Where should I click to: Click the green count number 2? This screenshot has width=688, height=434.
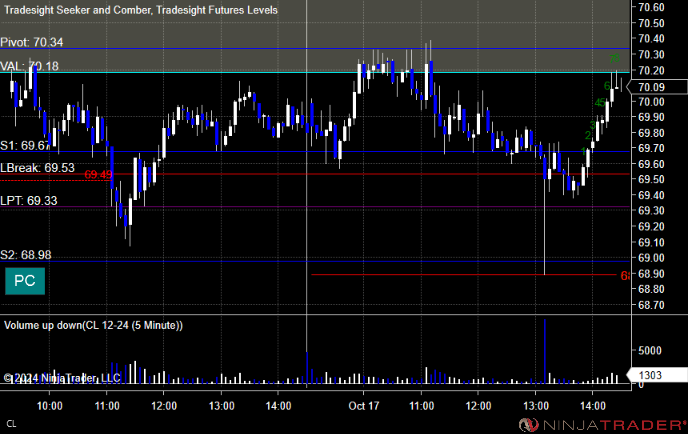(588, 136)
